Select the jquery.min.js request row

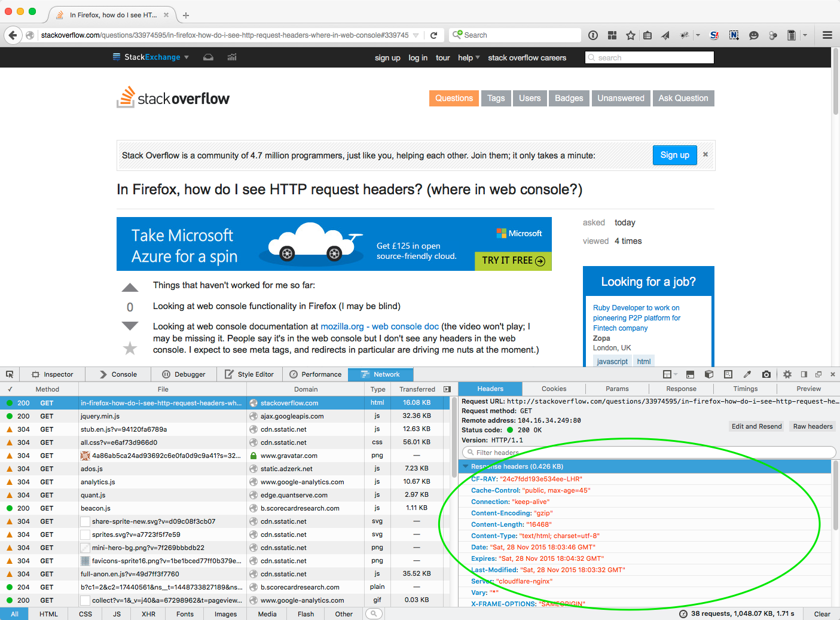(226, 416)
